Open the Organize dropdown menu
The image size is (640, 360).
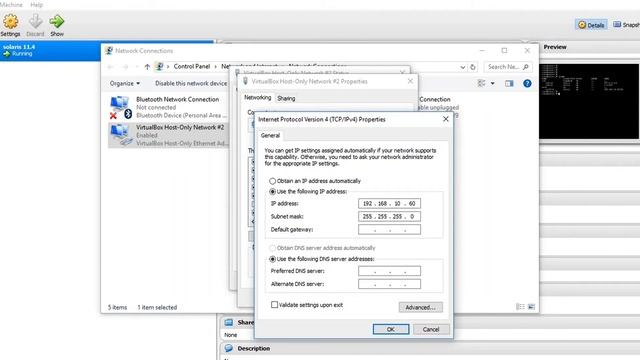pyautogui.click(x=124, y=83)
